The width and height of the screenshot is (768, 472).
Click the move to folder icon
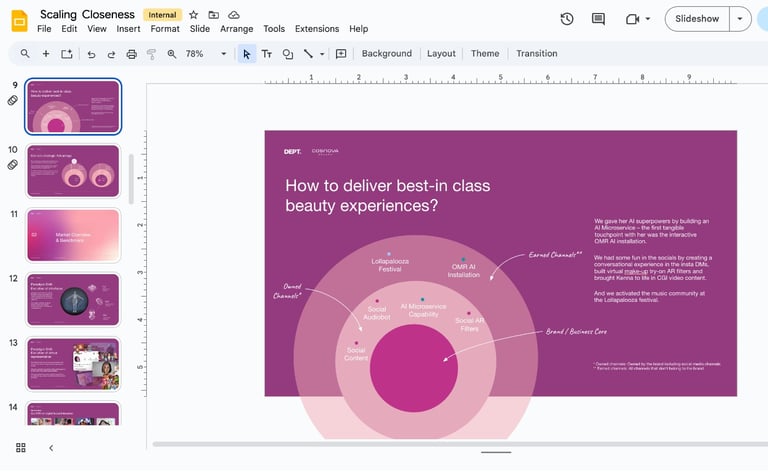[214, 15]
